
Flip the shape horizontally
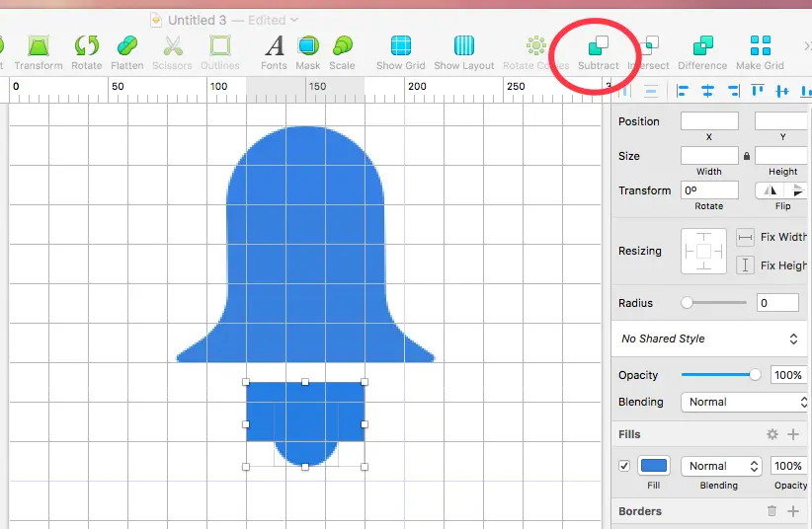pyautogui.click(x=769, y=190)
